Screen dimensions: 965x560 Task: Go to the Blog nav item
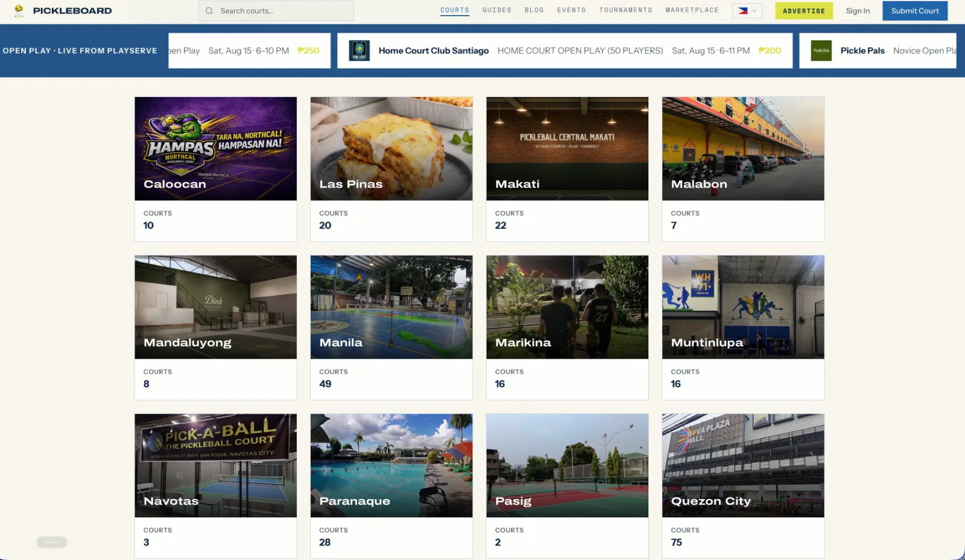coord(534,10)
